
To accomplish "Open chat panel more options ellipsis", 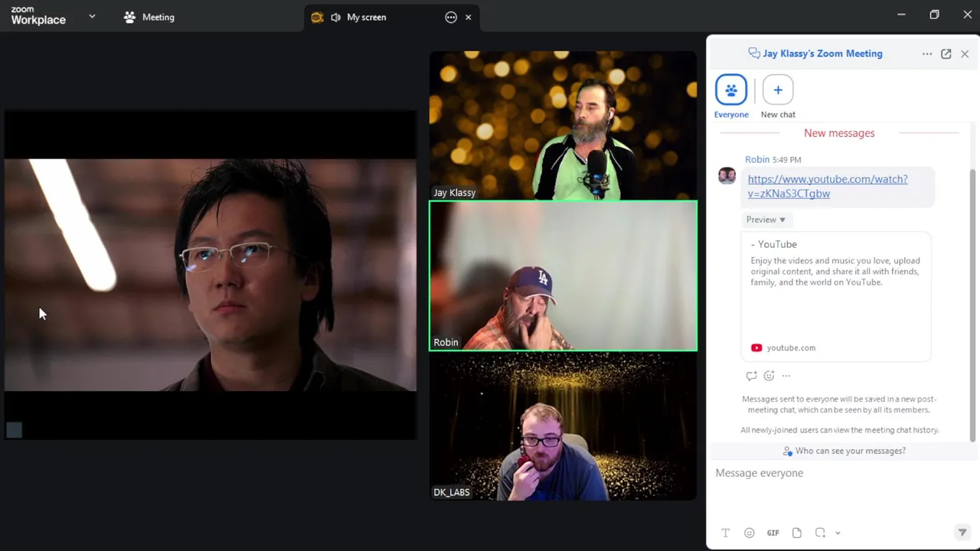I will [x=927, y=54].
